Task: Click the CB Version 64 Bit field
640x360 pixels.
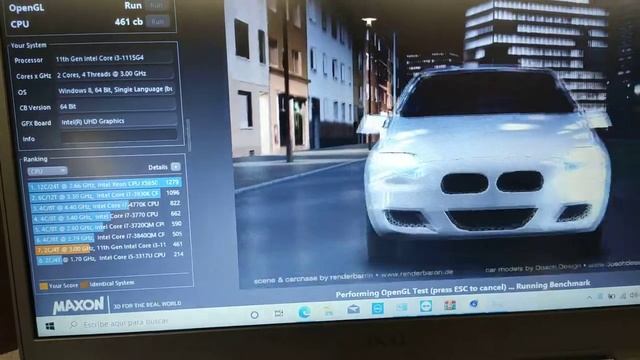Action: (117, 106)
